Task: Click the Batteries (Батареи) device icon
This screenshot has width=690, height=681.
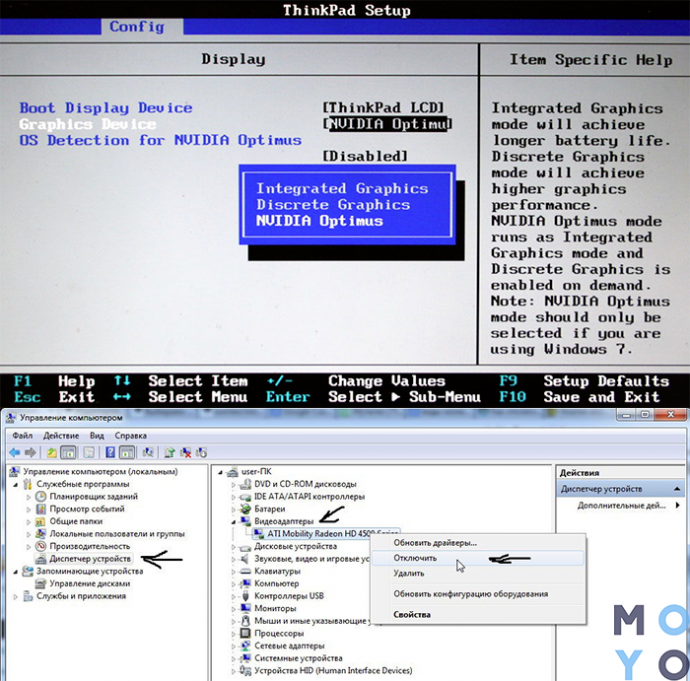Action: (x=246, y=509)
